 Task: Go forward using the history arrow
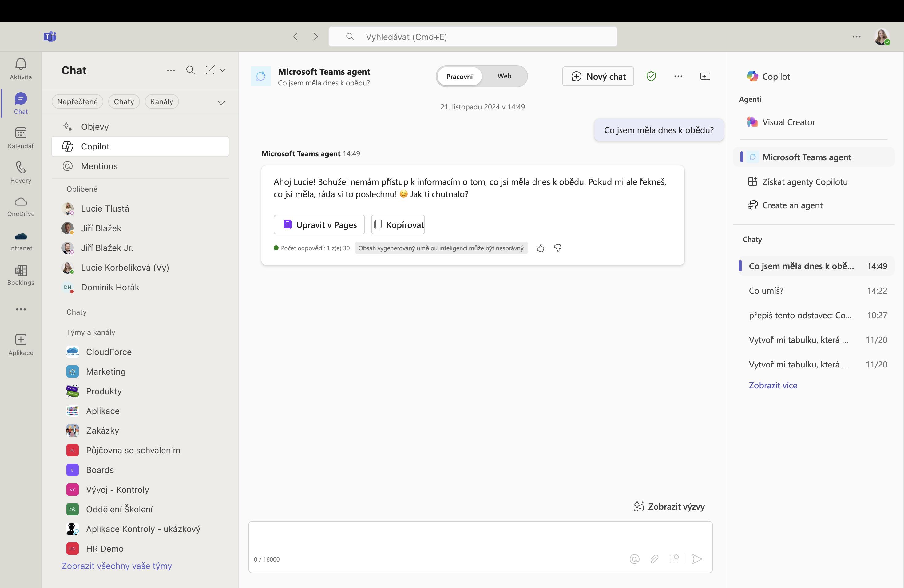point(316,37)
